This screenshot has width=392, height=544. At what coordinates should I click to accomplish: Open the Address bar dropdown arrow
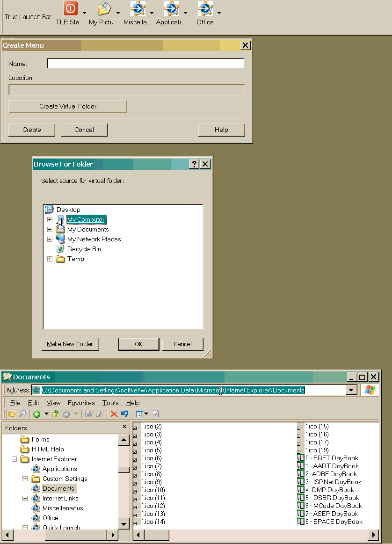(x=351, y=390)
